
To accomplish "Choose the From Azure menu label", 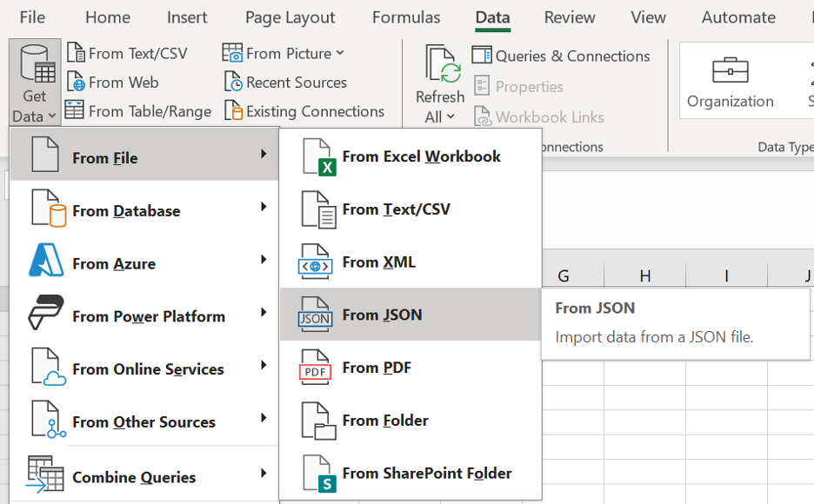I will point(114,264).
